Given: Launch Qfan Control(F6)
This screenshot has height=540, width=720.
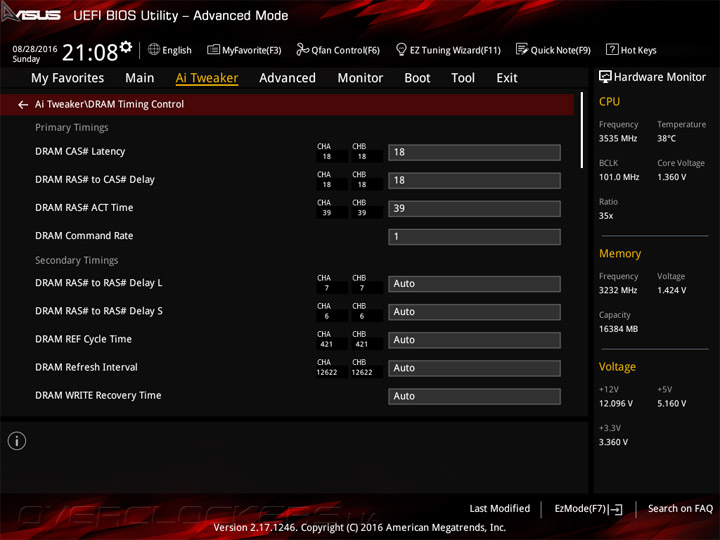Looking at the screenshot, I should [x=338, y=50].
